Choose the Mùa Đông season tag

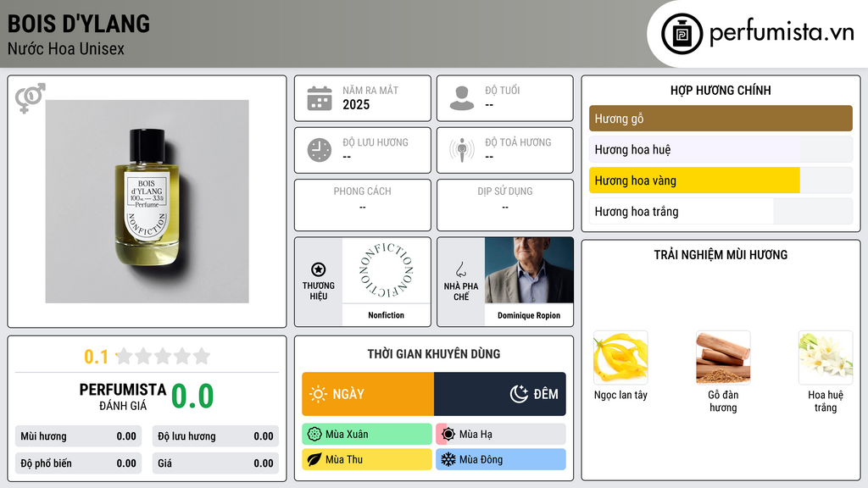point(501,459)
